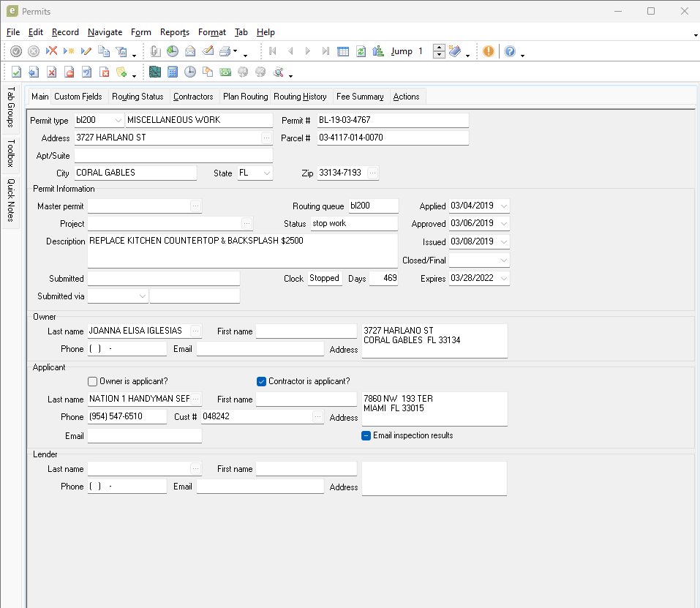This screenshot has height=608, width=700.
Task: Click the Description text field
Action: point(242,251)
